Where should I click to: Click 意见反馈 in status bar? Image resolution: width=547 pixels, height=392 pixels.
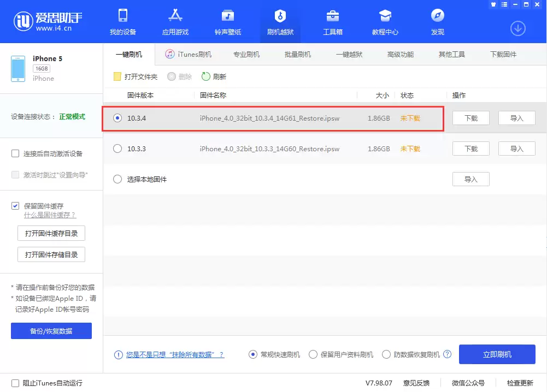pyautogui.click(x=416, y=383)
